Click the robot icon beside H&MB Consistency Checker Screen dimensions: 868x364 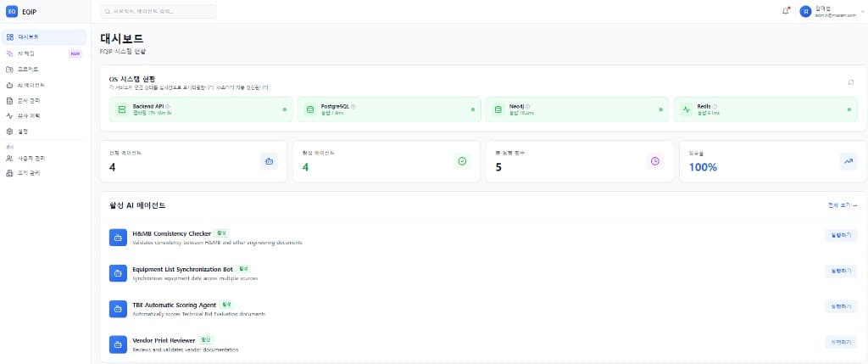pyautogui.click(x=118, y=238)
